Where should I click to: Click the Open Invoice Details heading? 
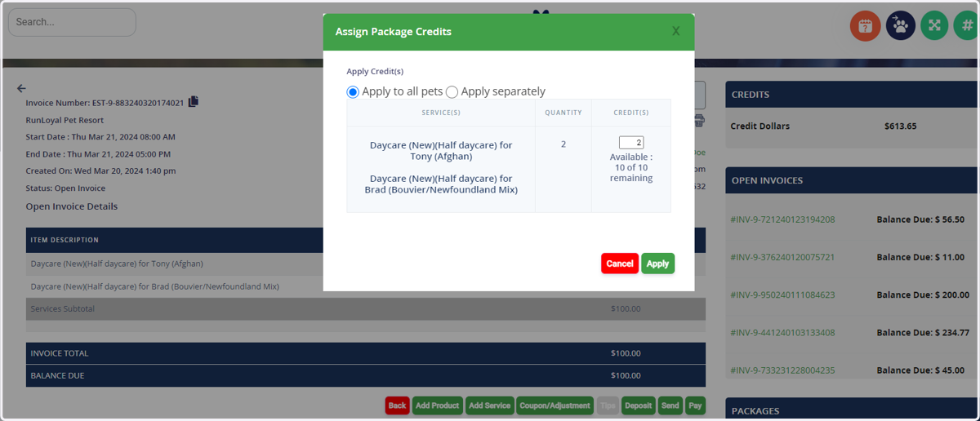click(x=72, y=206)
